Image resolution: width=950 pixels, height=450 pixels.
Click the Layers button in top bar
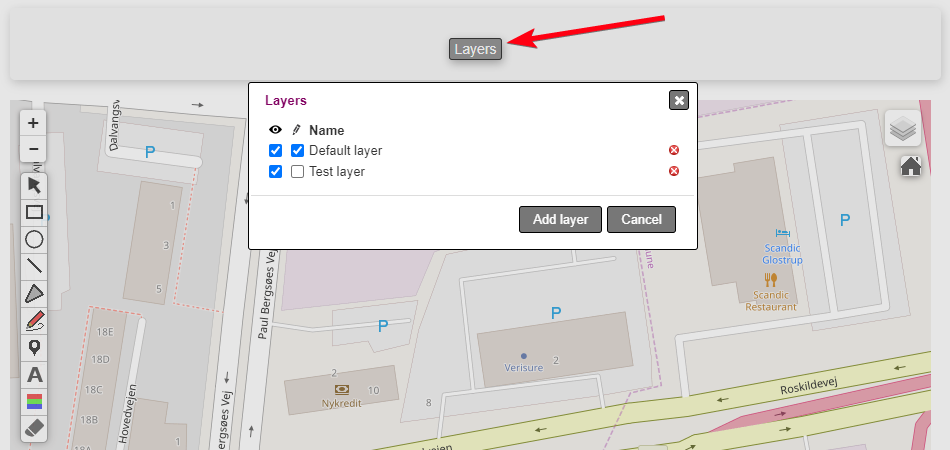(475, 49)
